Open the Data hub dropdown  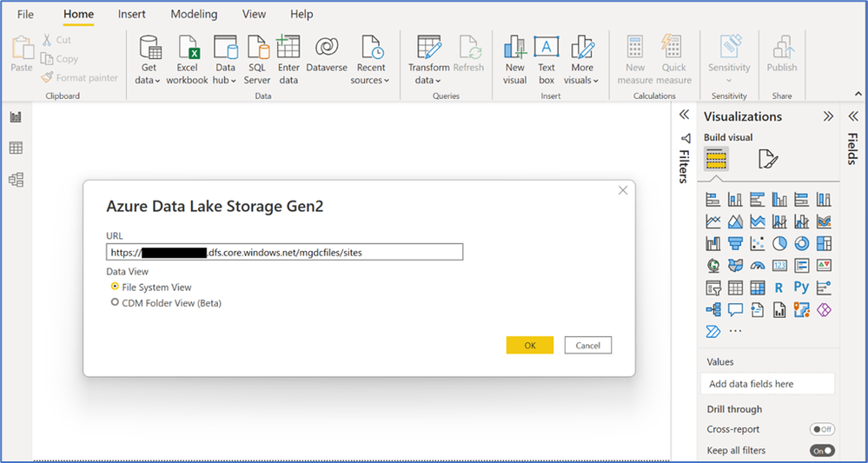pyautogui.click(x=225, y=60)
